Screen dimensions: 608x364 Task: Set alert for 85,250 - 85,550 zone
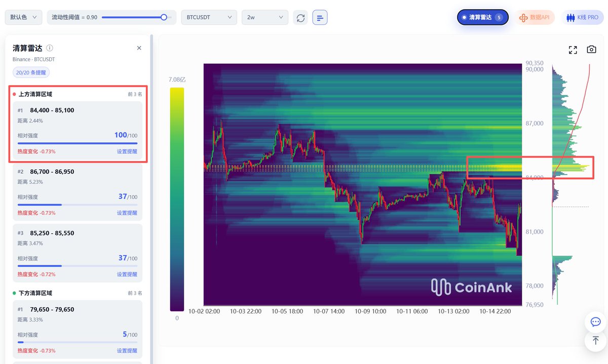click(x=127, y=274)
